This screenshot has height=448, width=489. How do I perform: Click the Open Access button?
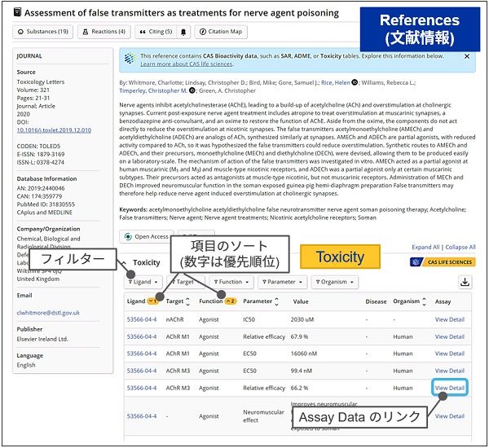[x=147, y=237]
